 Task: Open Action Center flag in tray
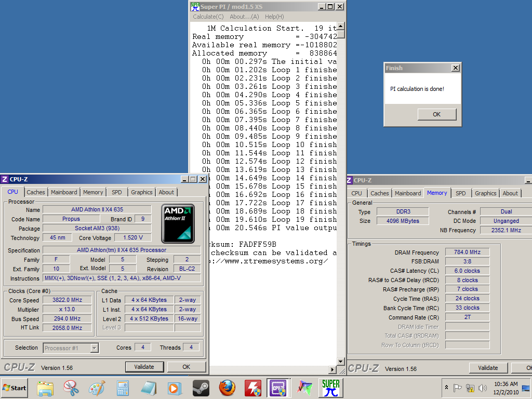coord(457,388)
